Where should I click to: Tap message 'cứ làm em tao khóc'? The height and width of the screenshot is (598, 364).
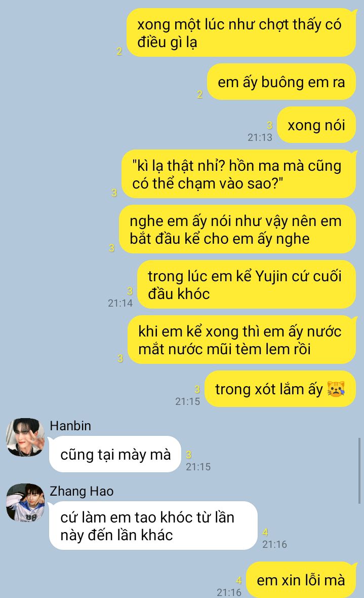coord(153,526)
